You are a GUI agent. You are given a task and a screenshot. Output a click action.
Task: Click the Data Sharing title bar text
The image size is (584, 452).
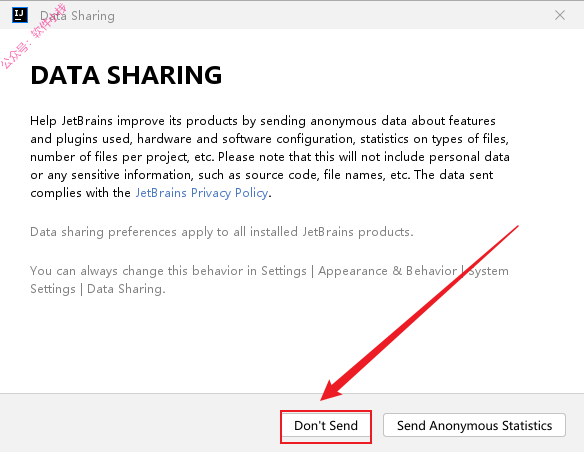coord(77,16)
